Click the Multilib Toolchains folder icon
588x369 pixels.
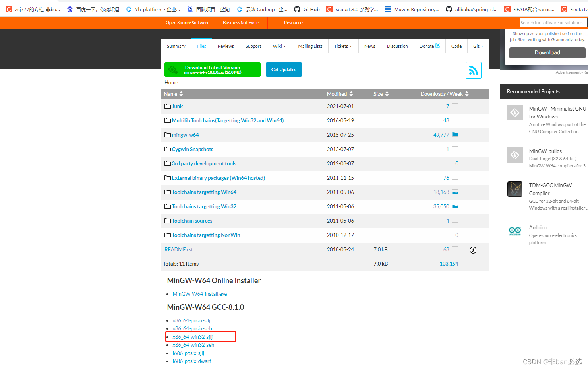(x=168, y=120)
